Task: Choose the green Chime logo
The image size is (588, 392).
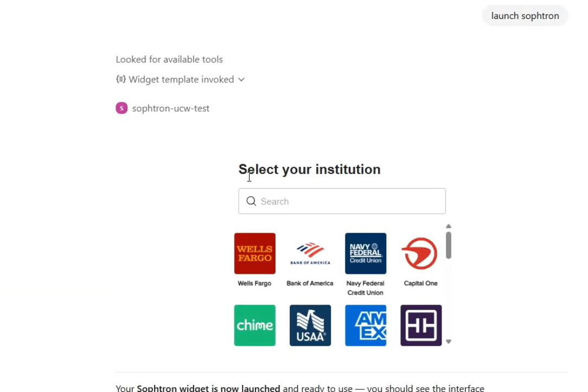Action: 254,325
